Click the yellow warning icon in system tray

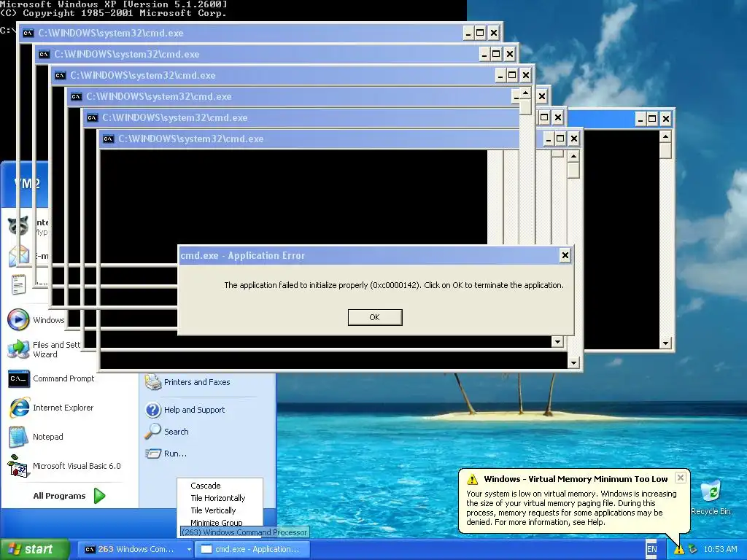678,550
